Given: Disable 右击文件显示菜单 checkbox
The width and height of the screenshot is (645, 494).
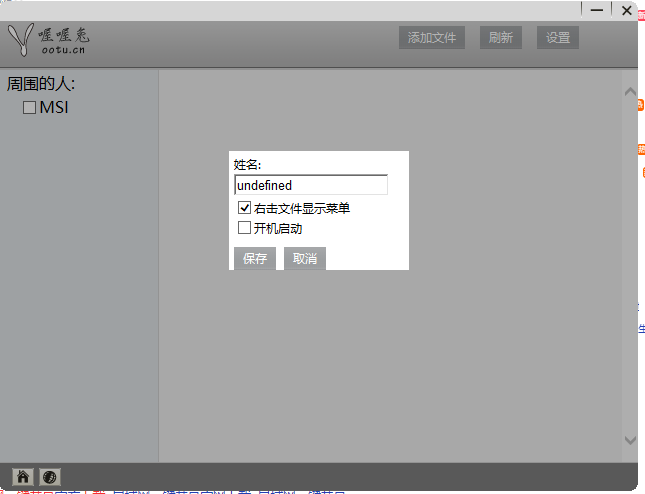Looking at the screenshot, I should (x=244, y=208).
